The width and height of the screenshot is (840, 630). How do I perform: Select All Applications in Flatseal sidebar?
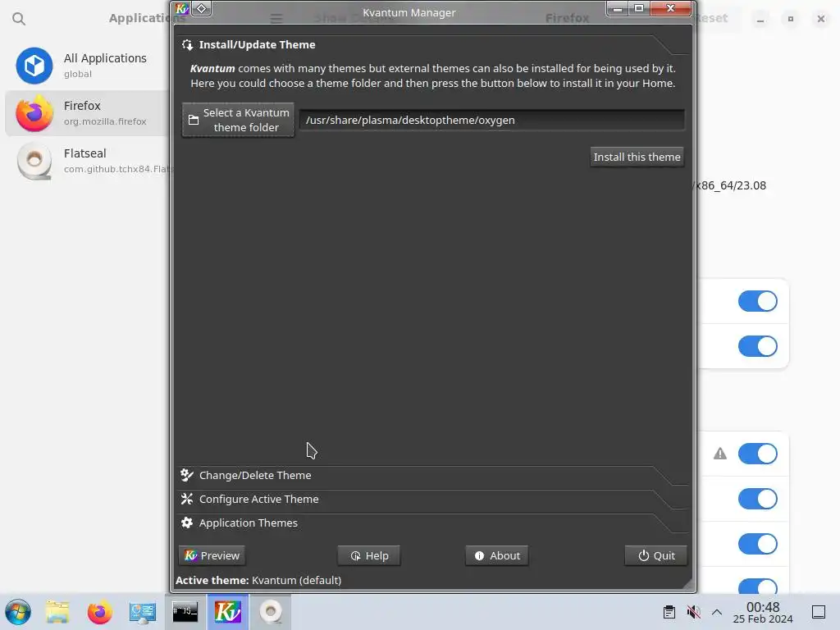coord(85,66)
